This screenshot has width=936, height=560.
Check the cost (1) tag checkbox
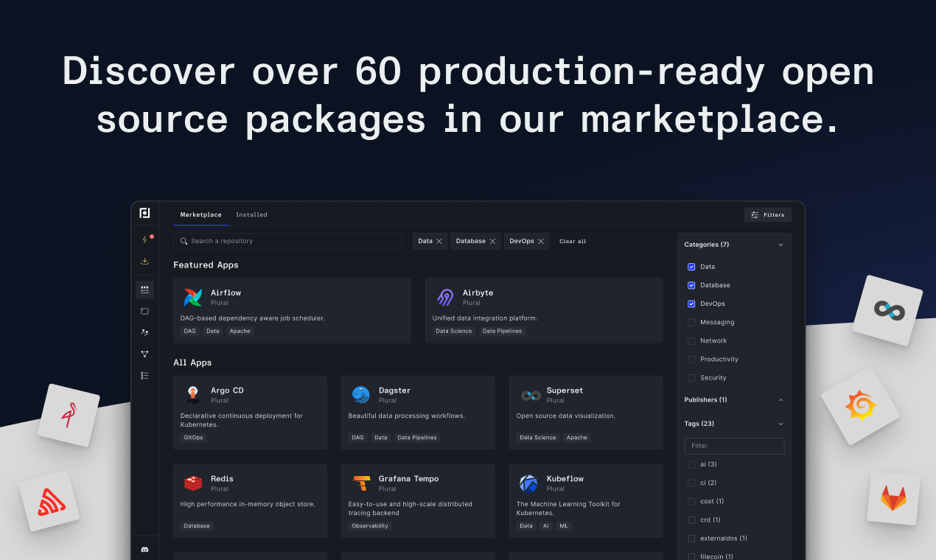click(691, 501)
